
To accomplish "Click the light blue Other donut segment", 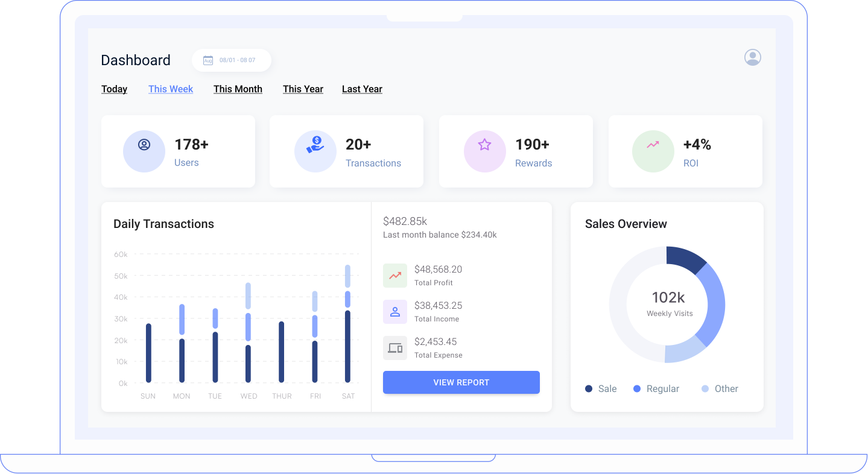I will click(x=683, y=352).
